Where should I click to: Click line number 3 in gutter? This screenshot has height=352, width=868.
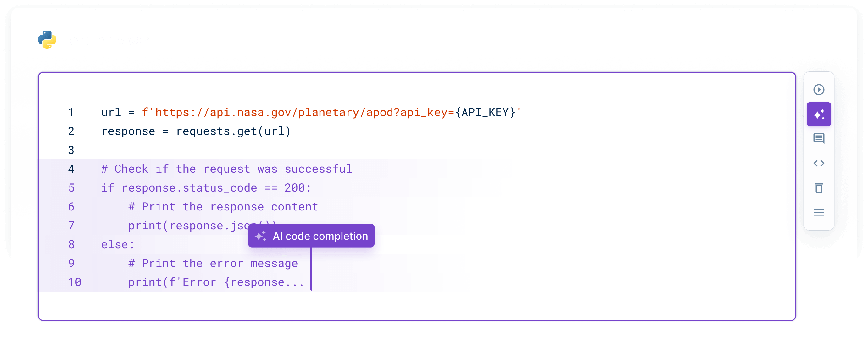point(71,150)
